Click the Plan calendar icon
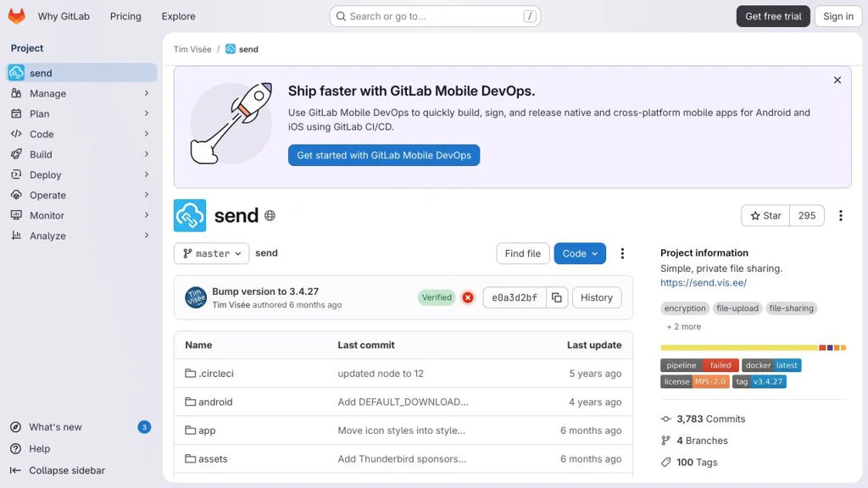This screenshot has height=488, width=868. click(16, 114)
